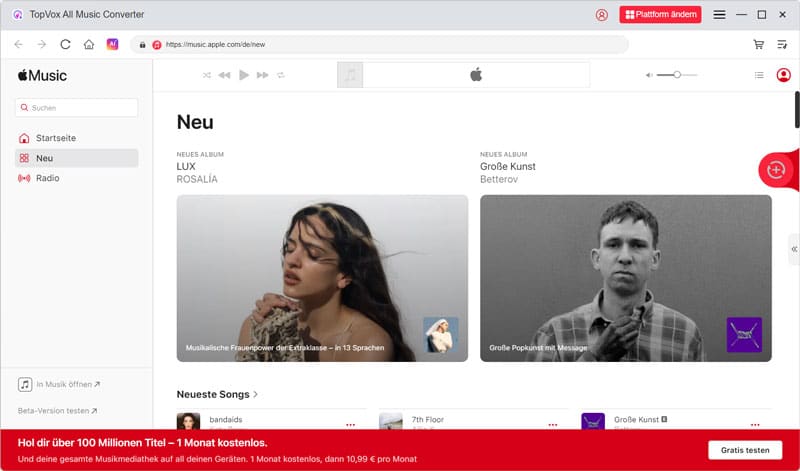Screen dimensions: 800x471
Task: Open the play queue list icon
Action: click(759, 75)
